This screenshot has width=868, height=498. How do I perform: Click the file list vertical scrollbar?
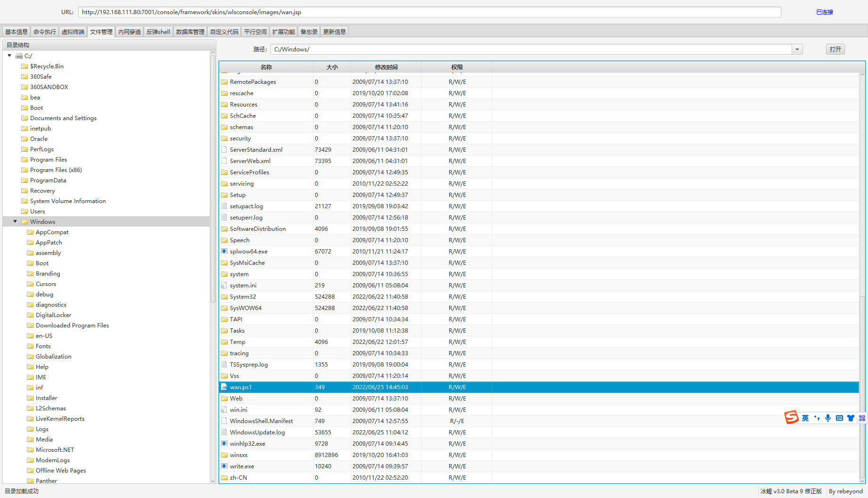[862, 386]
